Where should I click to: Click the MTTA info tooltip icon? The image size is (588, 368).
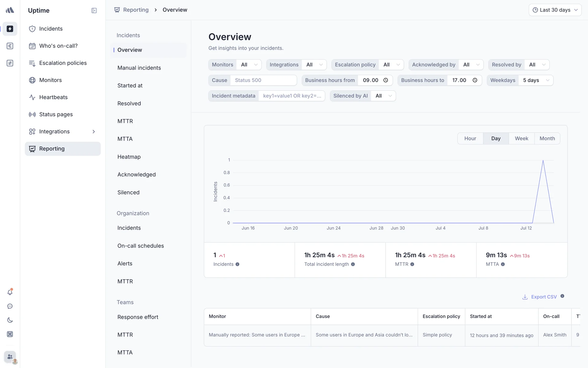pyautogui.click(x=503, y=264)
